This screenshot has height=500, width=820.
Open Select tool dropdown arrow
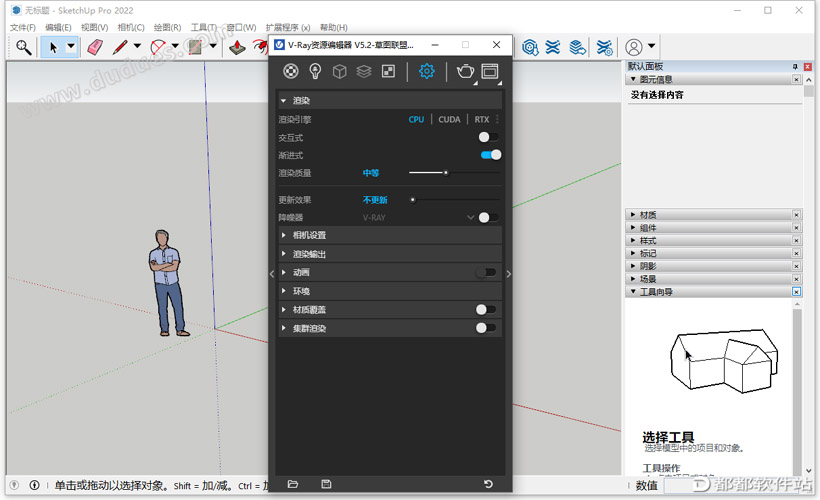[x=71, y=47]
